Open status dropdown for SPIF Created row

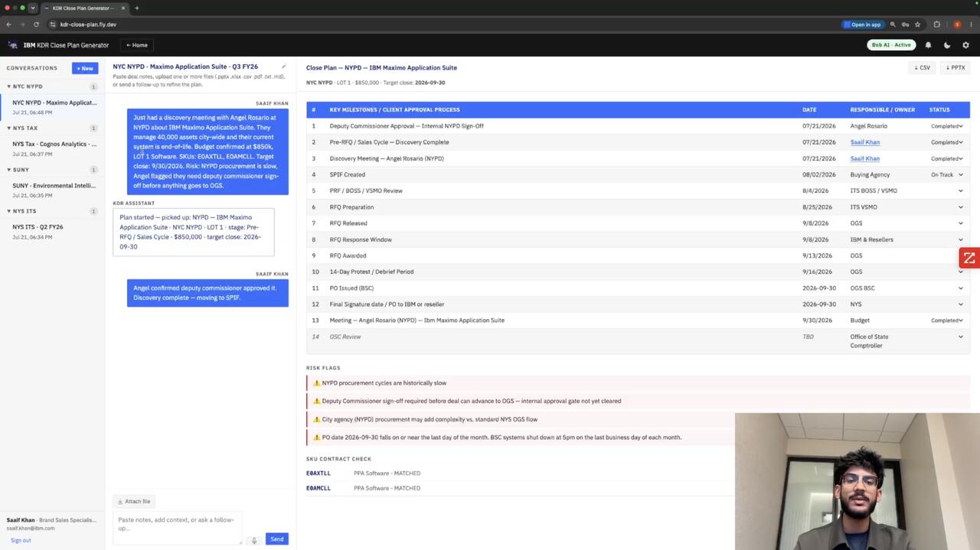click(947, 174)
